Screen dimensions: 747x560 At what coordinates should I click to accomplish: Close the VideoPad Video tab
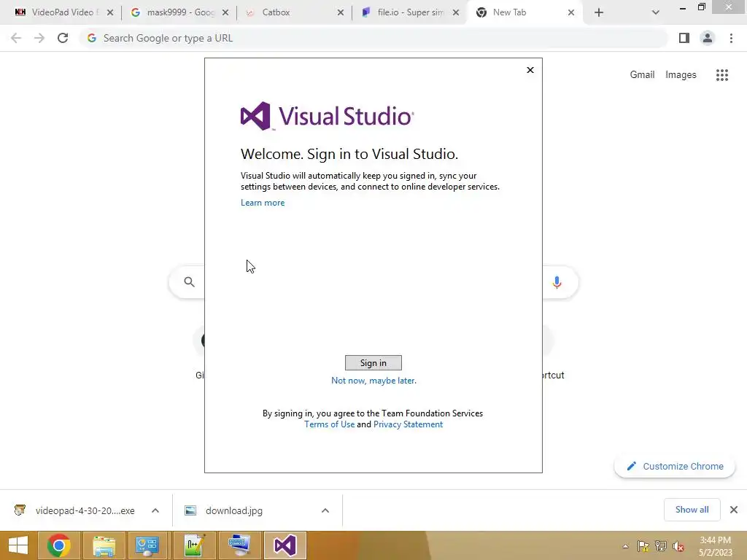click(110, 13)
